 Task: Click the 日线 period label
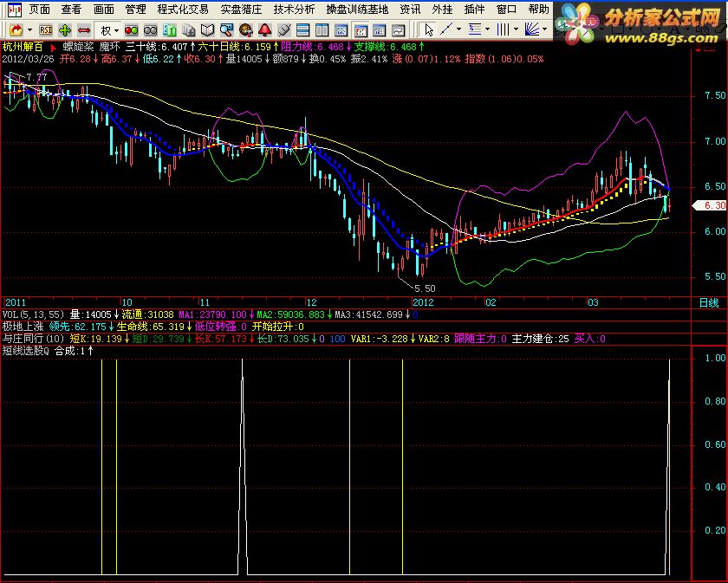[709, 303]
